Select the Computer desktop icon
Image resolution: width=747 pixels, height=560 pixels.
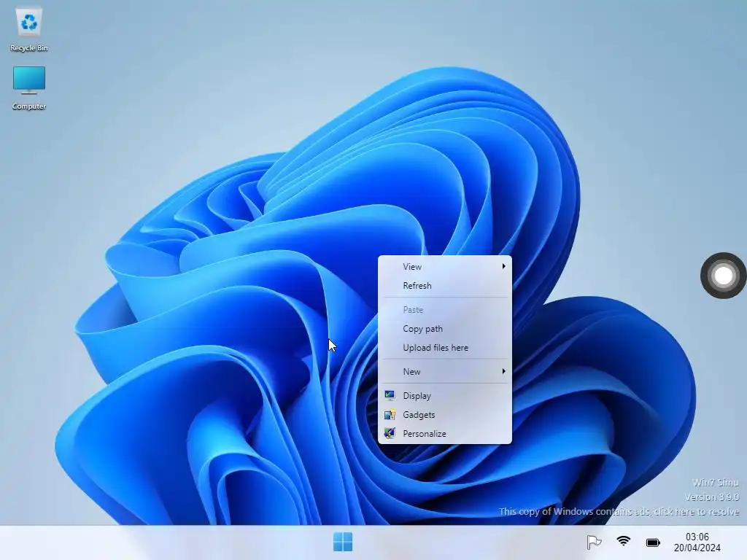click(x=29, y=87)
